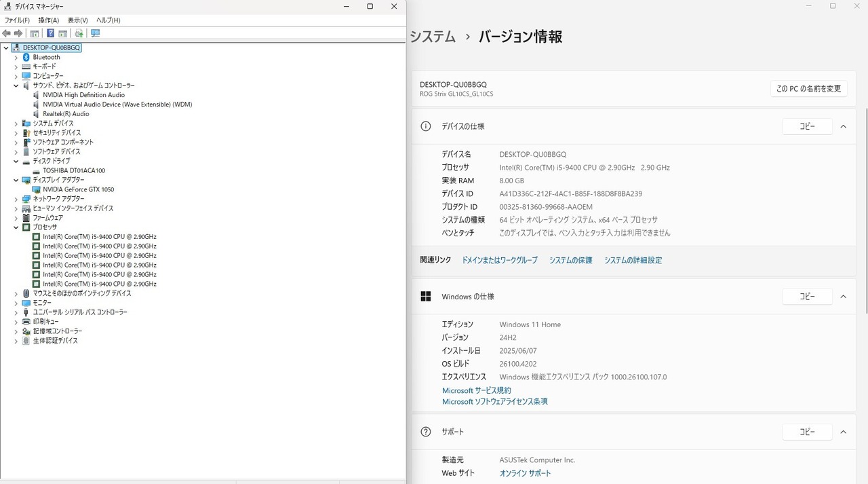Click the computer icon beside DESKTOP-QU0BBGQ root node

point(16,48)
